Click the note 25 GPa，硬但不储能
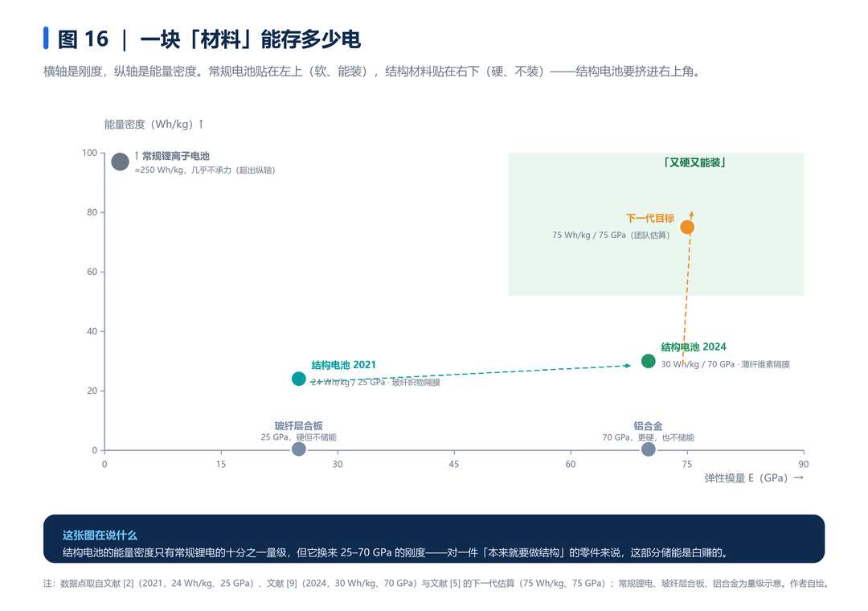 [x=298, y=437]
